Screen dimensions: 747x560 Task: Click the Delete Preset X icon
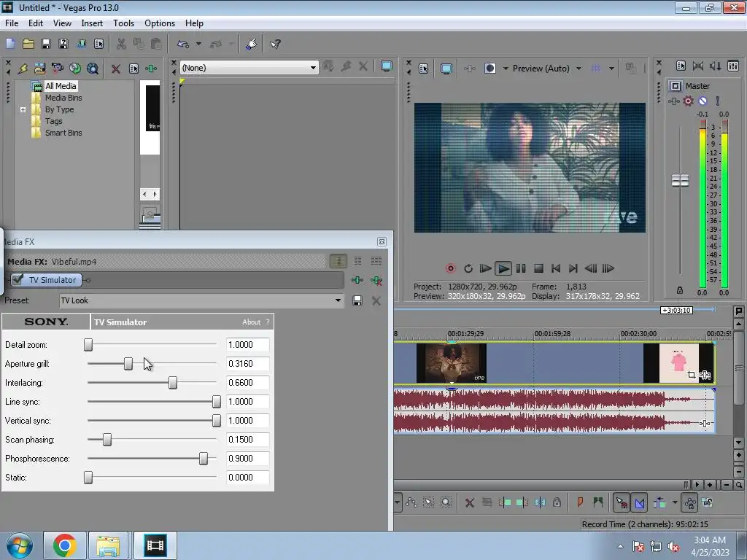point(376,300)
